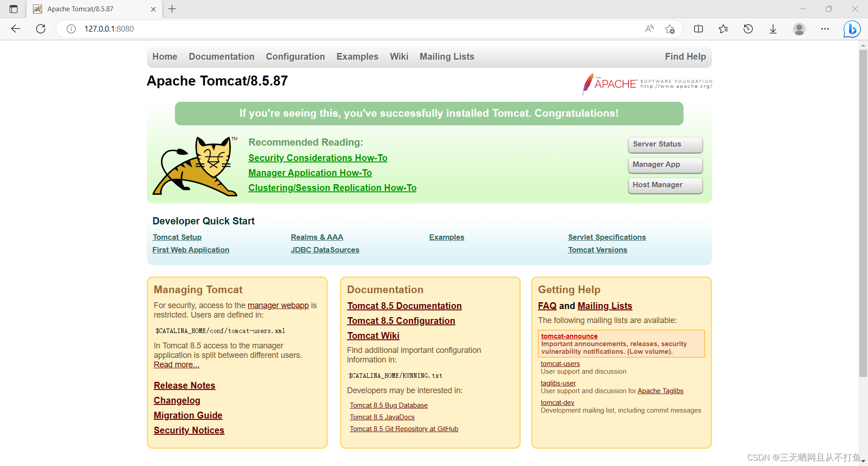Image resolution: width=868 pixels, height=466 pixels.
Task: Open JDBC DataSources link
Action: coord(325,250)
